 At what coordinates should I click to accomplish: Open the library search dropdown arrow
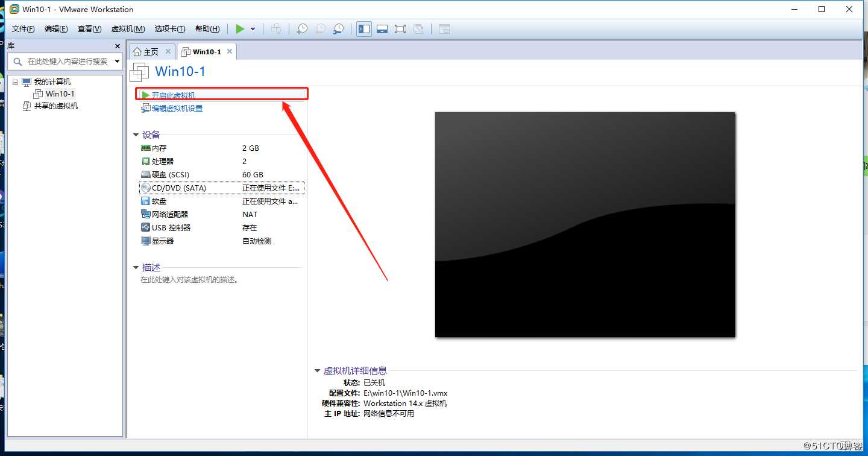point(117,62)
